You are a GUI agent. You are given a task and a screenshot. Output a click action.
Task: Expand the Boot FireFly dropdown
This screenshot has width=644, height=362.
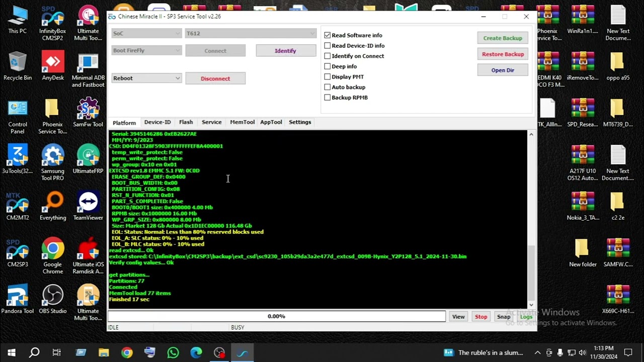(146, 50)
